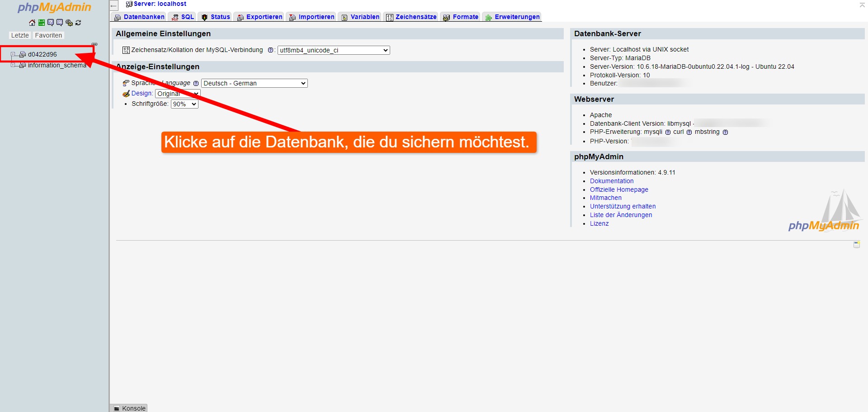Click the left arrow icon to collapse the sidebar
The image size is (868, 412).
114,5
